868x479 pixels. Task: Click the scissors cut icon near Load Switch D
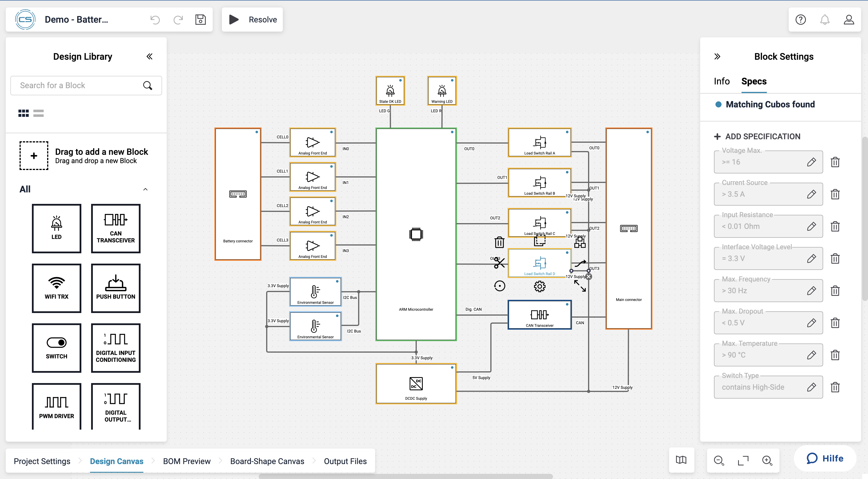[x=499, y=263]
